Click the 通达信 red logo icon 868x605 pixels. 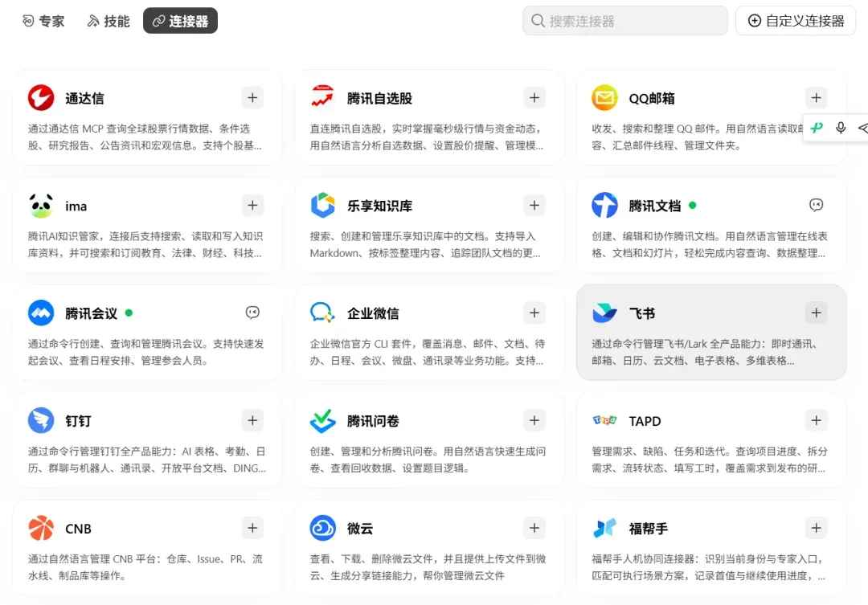click(x=41, y=98)
